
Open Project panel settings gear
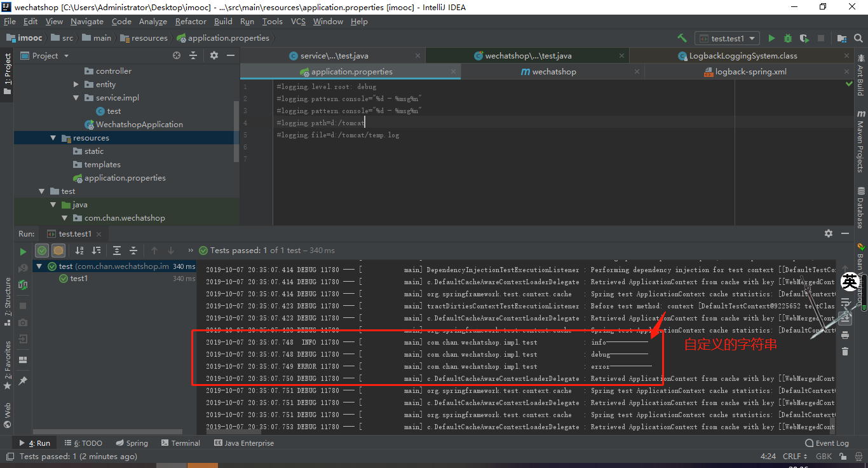tap(214, 55)
